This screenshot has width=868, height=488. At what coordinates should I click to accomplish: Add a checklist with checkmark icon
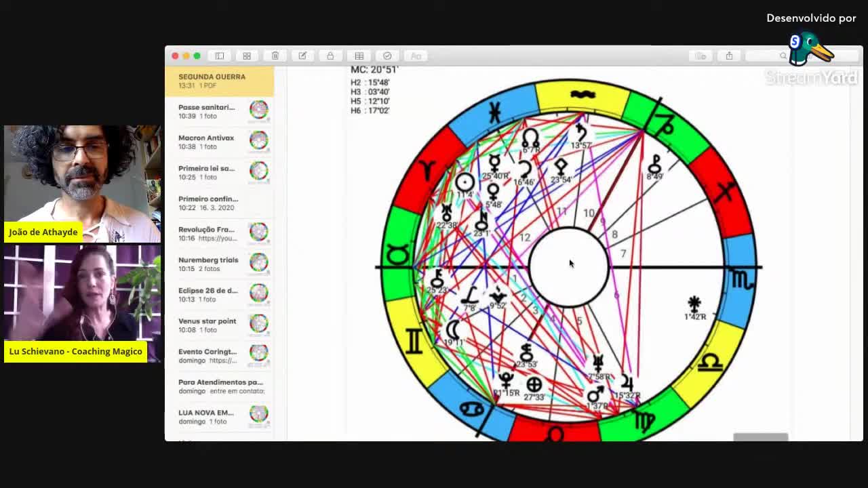(x=387, y=56)
